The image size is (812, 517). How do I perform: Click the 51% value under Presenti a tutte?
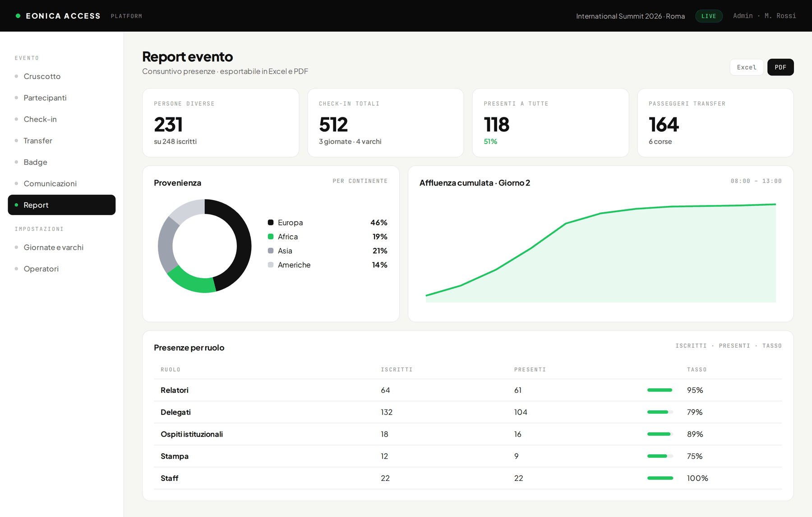pyautogui.click(x=490, y=142)
